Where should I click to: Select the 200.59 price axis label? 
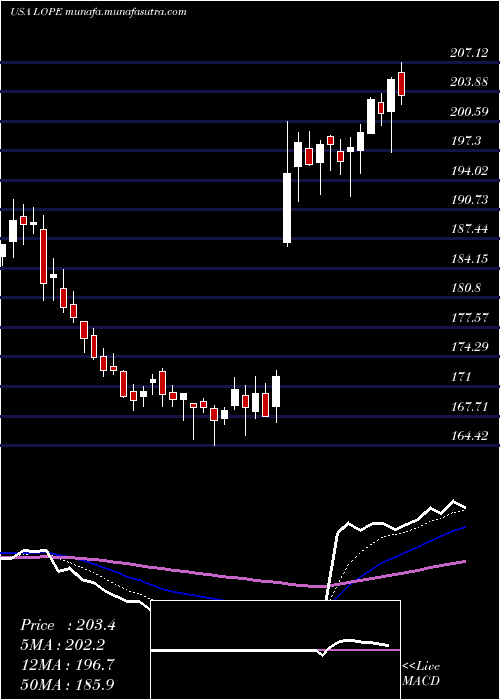coord(470,112)
